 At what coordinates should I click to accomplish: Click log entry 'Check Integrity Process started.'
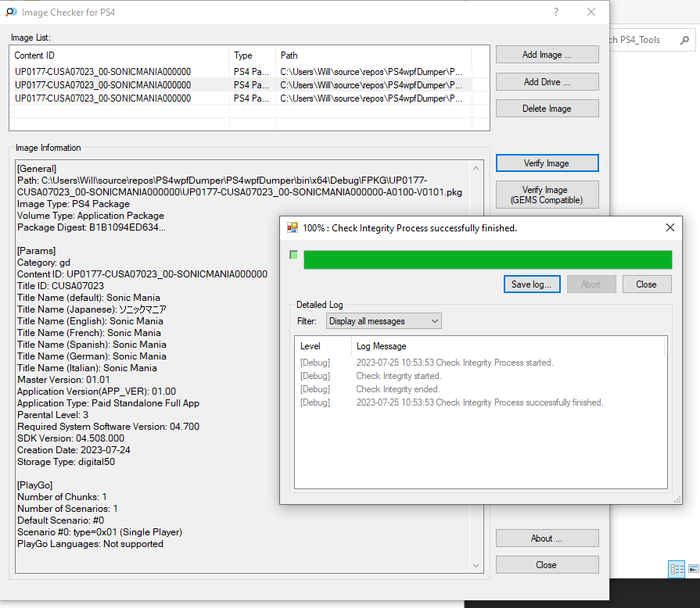coord(454,363)
